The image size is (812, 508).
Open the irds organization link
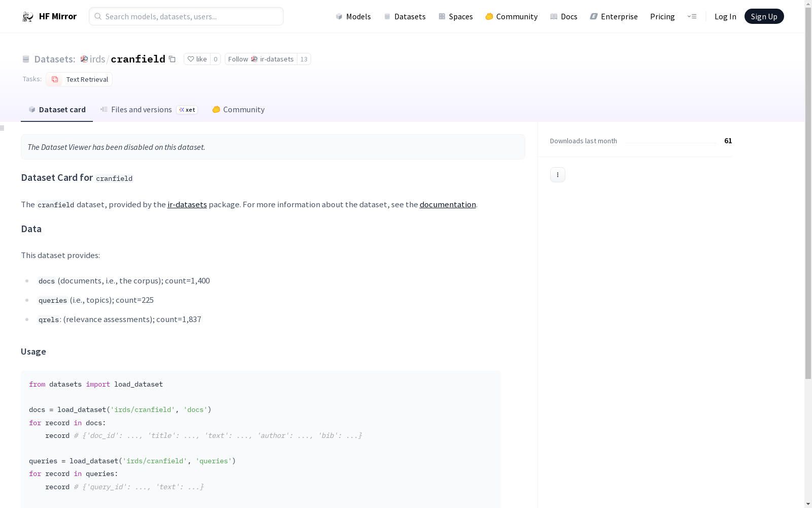point(97,59)
